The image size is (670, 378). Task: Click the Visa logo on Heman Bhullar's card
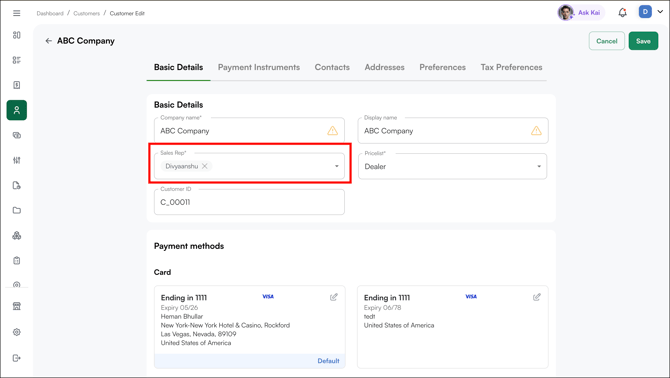268,296
